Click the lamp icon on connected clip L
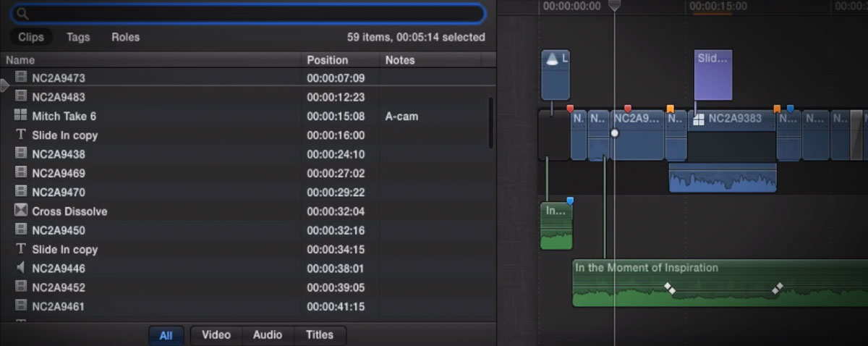This screenshot has width=868, height=346. tap(553, 59)
